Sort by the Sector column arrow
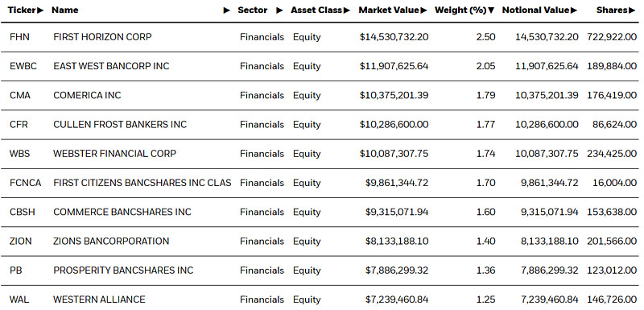The height and width of the screenshot is (310, 644). [x=279, y=10]
